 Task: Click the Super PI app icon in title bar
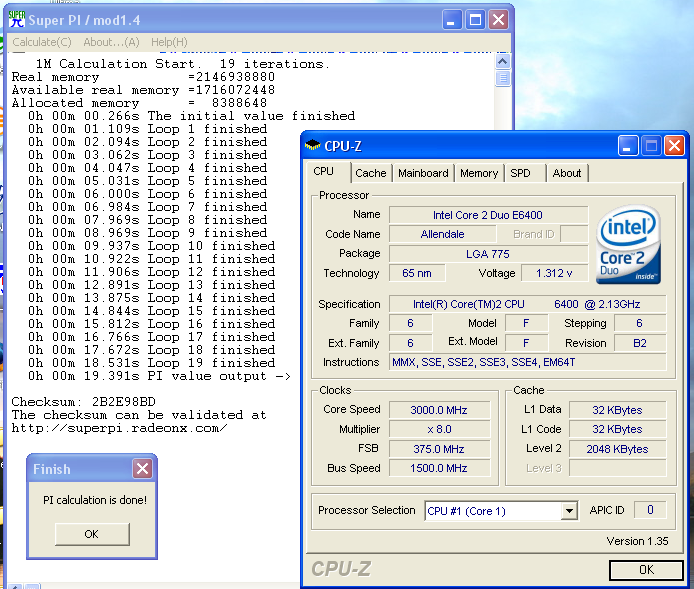point(17,20)
